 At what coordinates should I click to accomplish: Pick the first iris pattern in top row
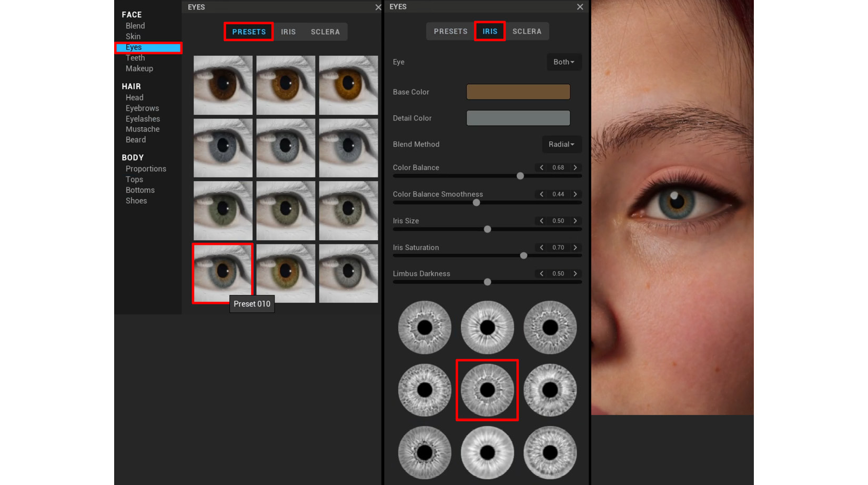pos(425,328)
